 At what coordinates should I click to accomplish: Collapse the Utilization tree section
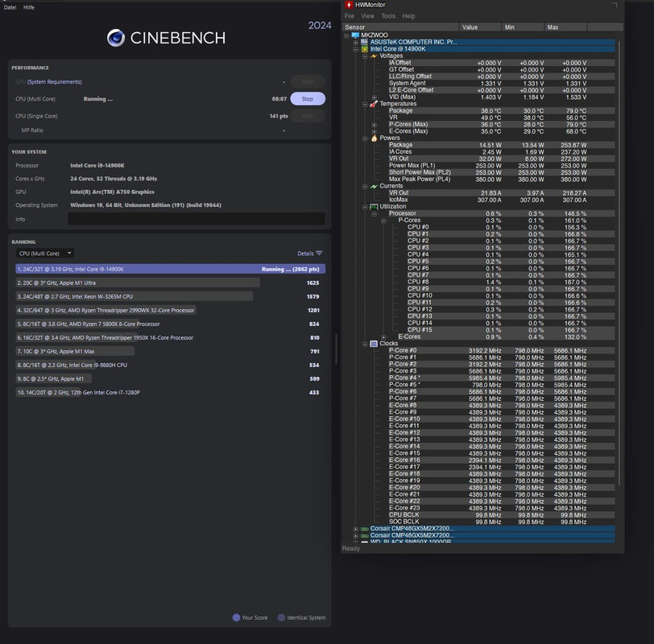pos(365,207)
